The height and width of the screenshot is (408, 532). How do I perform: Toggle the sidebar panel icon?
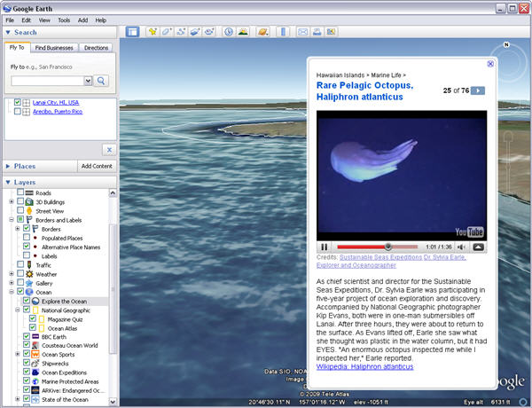pos(132,32)
